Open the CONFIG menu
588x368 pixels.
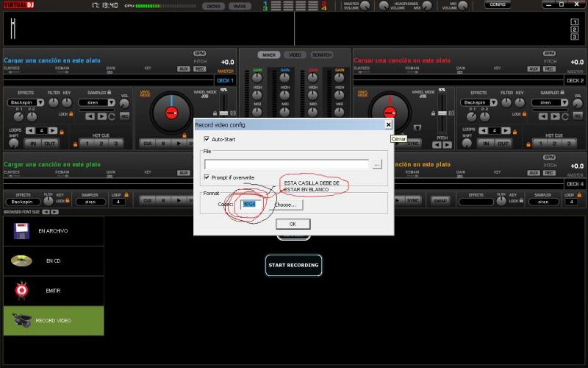(x=498, y=4)
